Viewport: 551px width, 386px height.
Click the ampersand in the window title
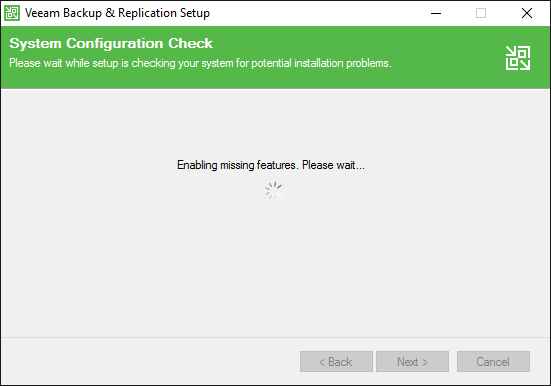(x=110, y=13)
